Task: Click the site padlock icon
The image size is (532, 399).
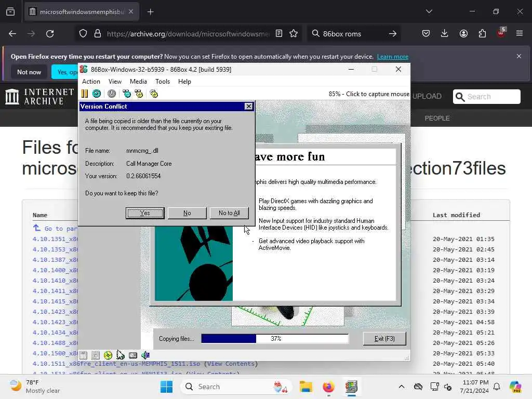Action: [98, 34]
